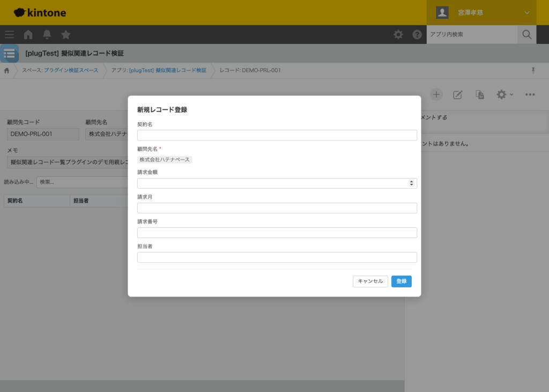
Task: Open more options via the ellipsis icon
Action: tap(530, 94)
